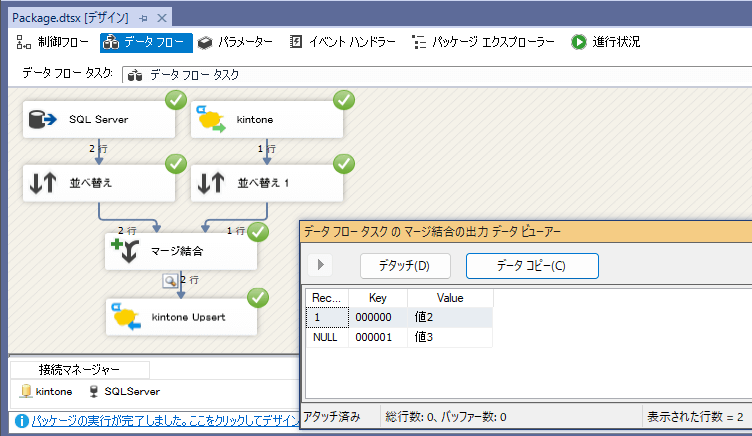The image size is (752, 436).
Task: Select the cell with key 000001
Action: tap(378, 337)
